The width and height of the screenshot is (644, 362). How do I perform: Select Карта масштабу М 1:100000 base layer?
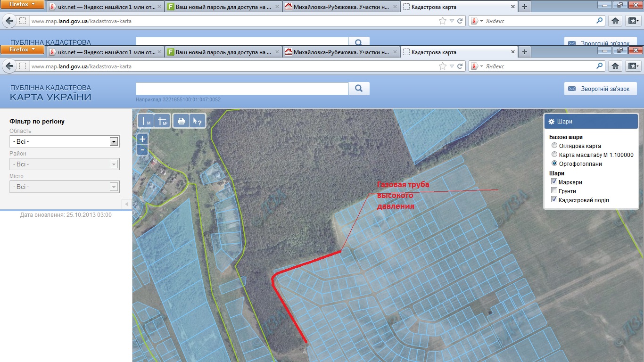pos(554,155)
